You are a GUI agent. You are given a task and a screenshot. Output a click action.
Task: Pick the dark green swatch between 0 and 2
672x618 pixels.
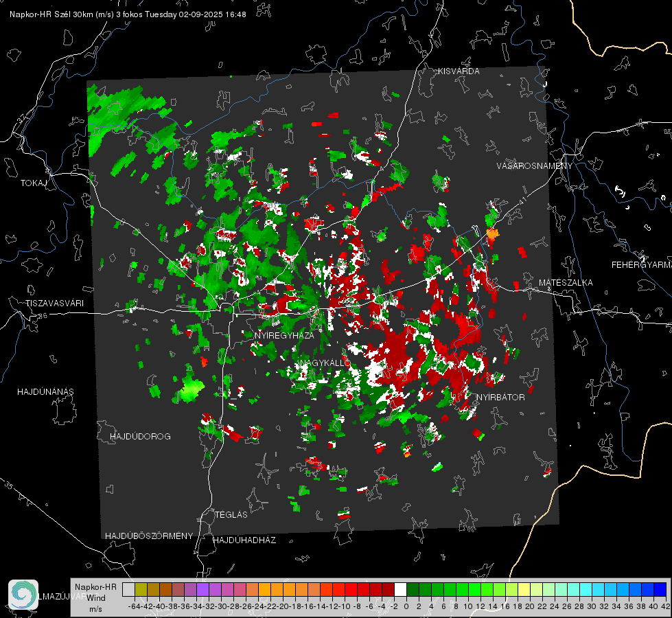413,589
